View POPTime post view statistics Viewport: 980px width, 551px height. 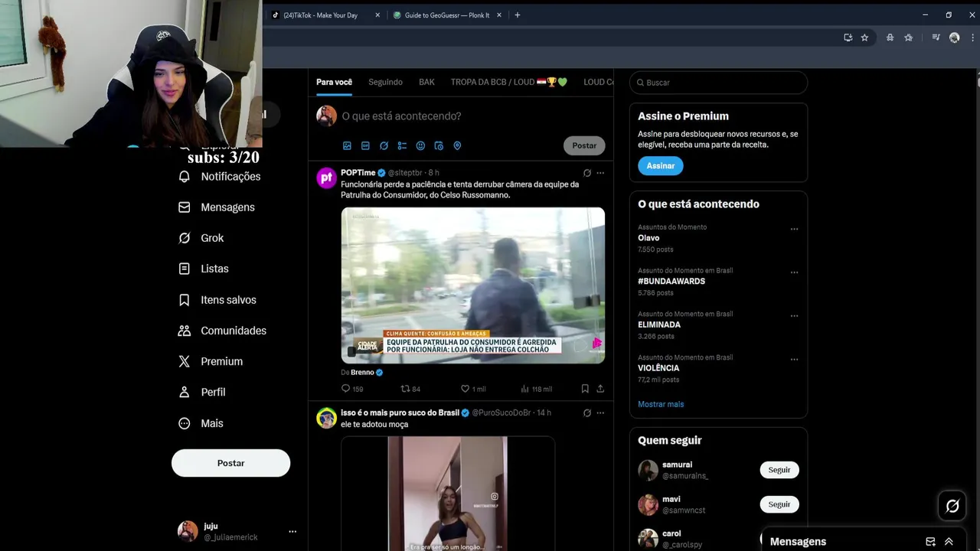coord(536,389)
